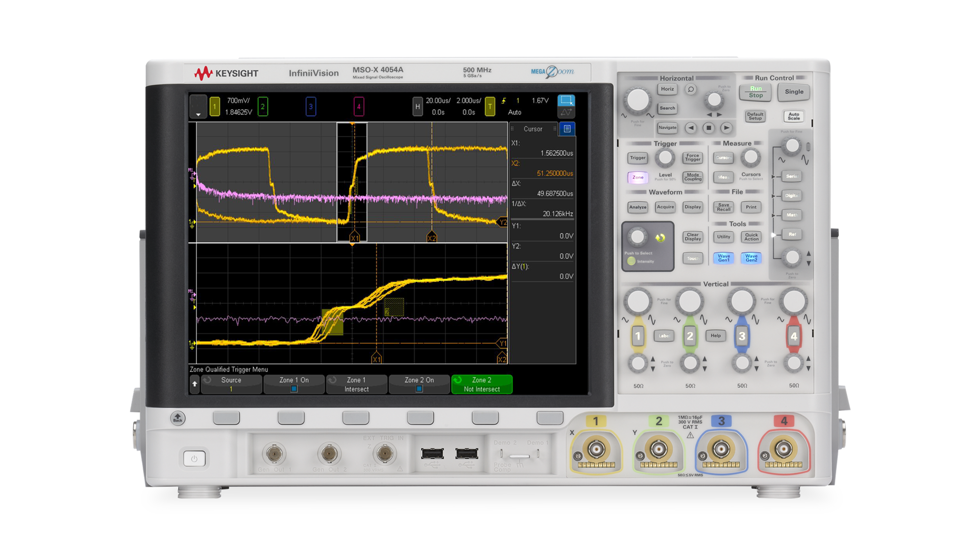The height and width of the screenshot is (551, 980).
Task: Grab the X1 cursor marker in upper waveform
Action: click(x=355, y=238)
